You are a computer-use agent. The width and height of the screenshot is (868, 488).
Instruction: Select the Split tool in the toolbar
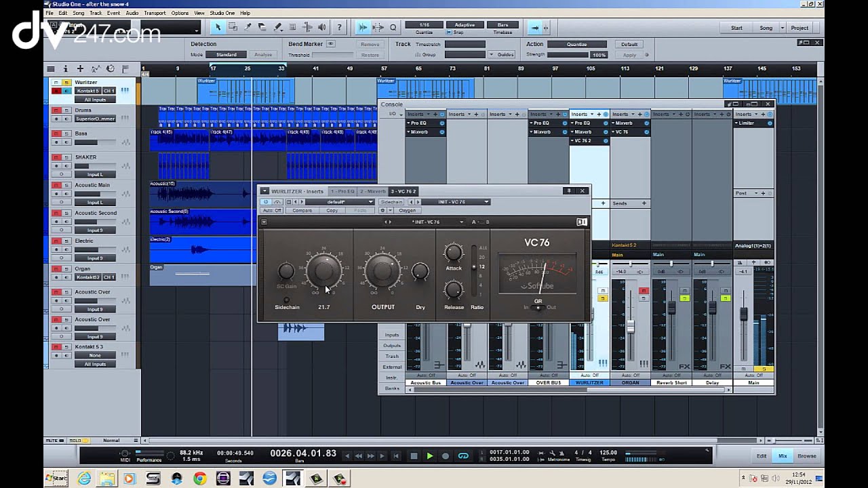pos(248,27)
